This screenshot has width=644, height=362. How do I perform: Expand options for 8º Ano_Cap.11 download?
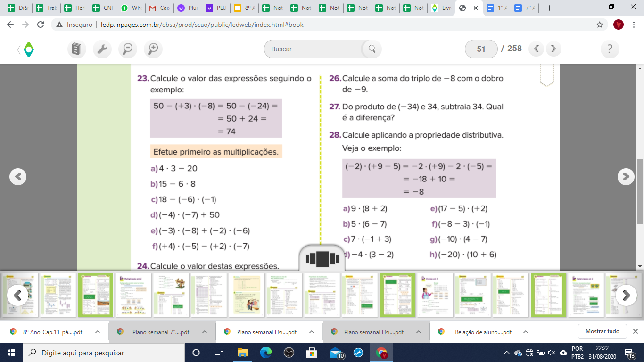(x=98, y=332)
